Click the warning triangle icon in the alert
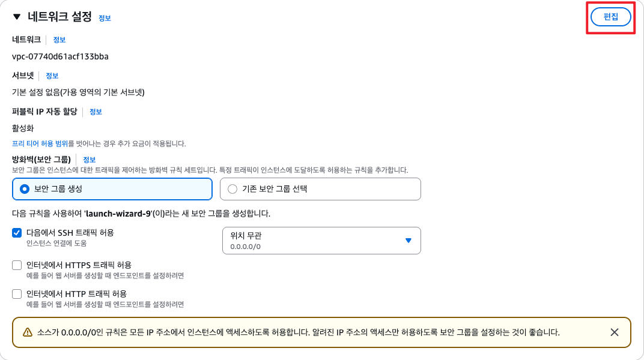644x360 pixels. tap(28, 332)
